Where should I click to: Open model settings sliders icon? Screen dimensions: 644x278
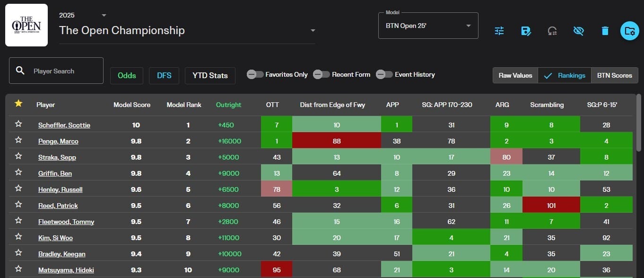point(499,31)
